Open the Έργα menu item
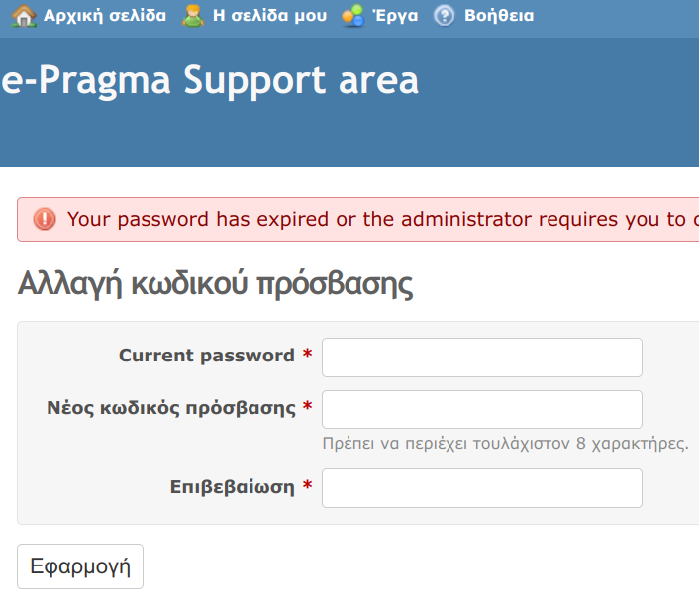Image resolution: width=699 pixels, height=616 pixels. click(x=394, y=16)
